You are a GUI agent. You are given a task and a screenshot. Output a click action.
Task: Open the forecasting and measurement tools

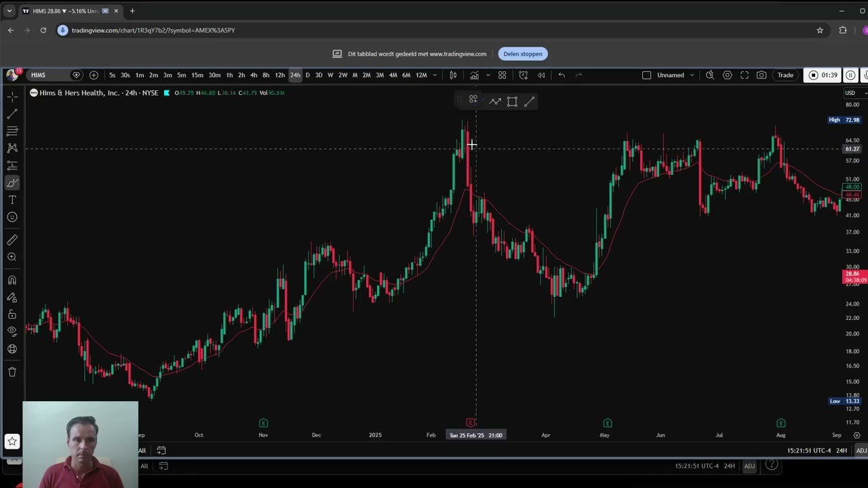click(x=12, y=165)
